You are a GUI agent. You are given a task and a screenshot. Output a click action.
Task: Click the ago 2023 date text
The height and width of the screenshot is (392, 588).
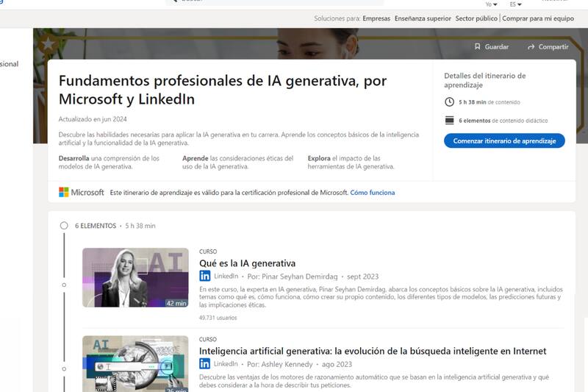(337, 364)
